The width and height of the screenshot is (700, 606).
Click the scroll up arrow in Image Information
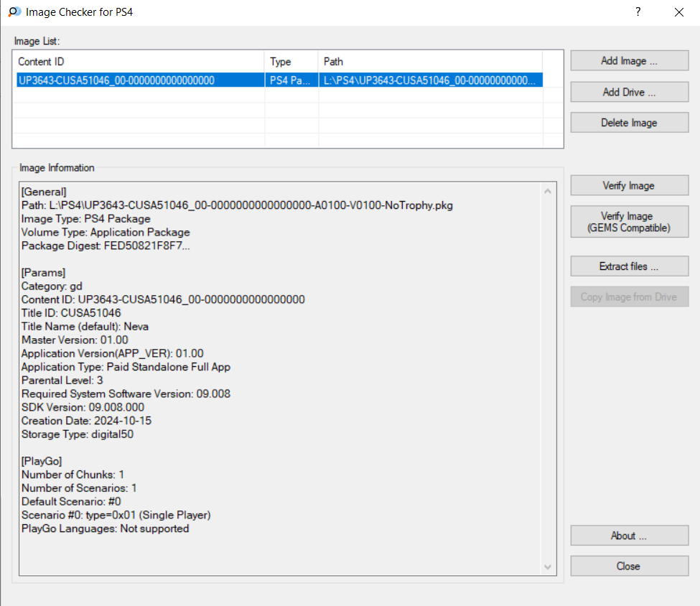pyautogui.click(x=548, y=191)
